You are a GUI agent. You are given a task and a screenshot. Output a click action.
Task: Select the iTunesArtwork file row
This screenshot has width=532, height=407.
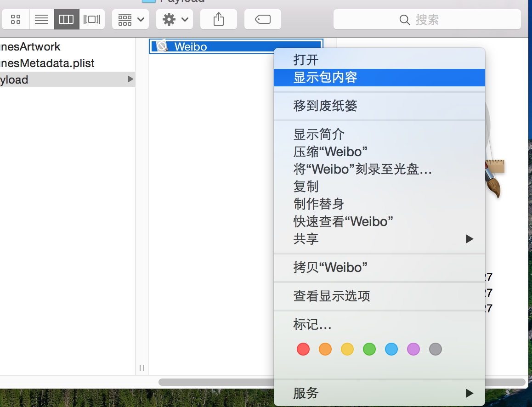(x=67, y=46)
